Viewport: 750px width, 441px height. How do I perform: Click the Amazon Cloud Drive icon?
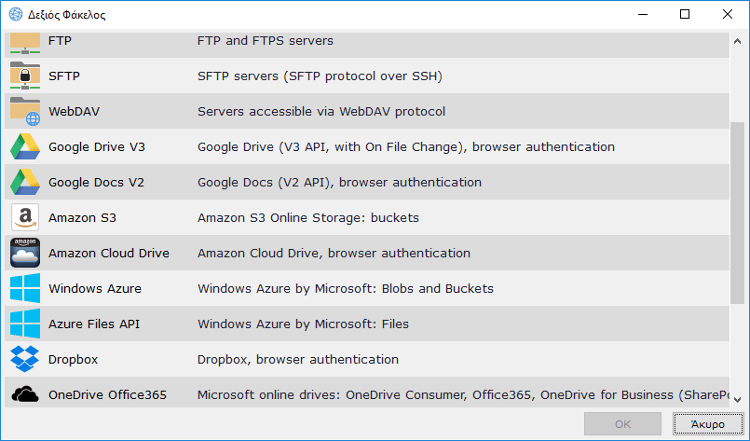click(25, 253)
